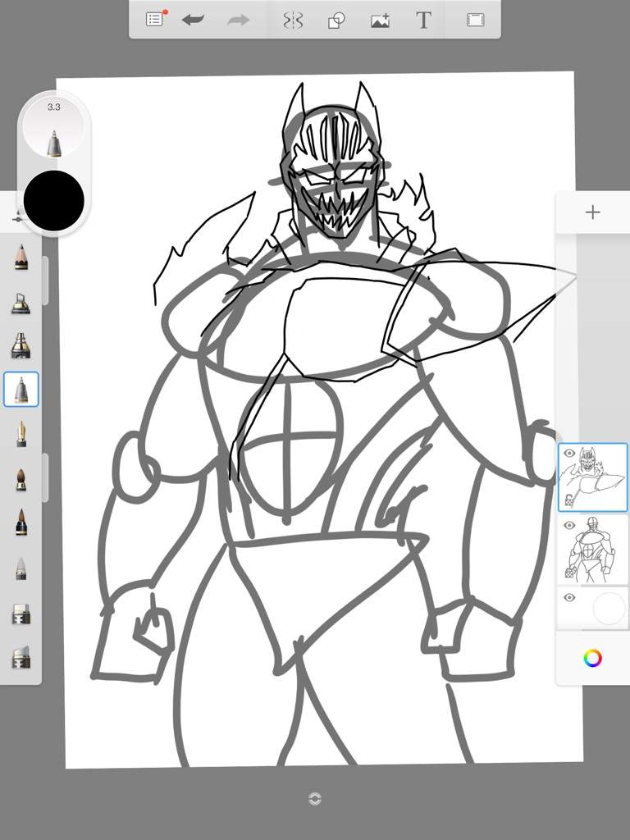Select the fountain ink pen brush

tap(21, 434)
